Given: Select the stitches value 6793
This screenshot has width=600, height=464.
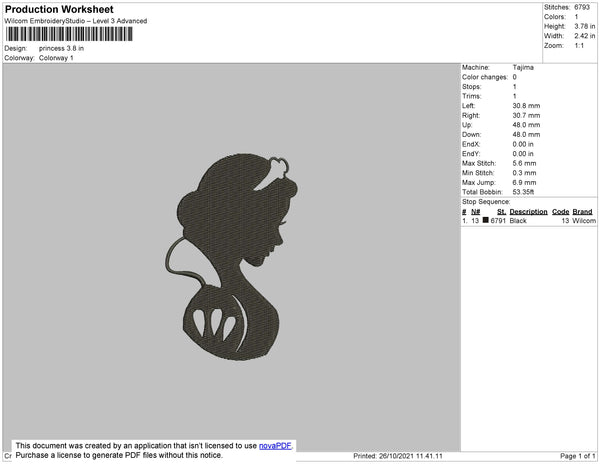Looking at the screenshot, I should 582,7.
